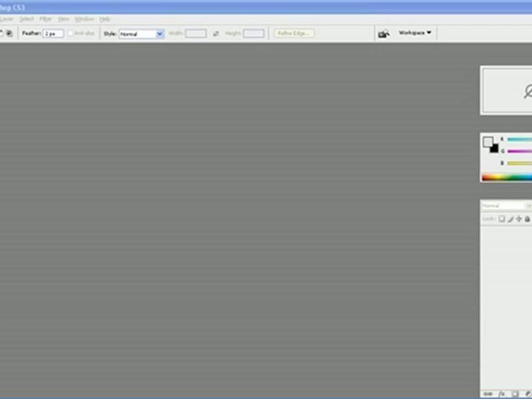
Task: Open the View menu
Action: click(x=63, y=19)
